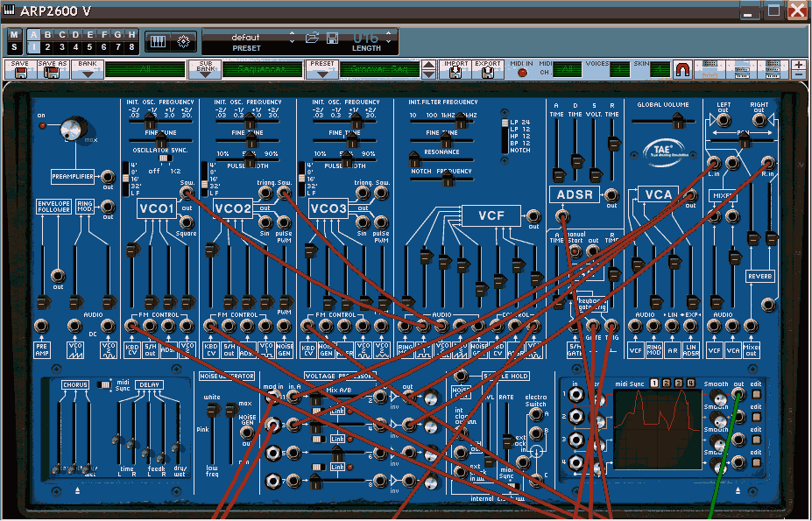Click the first skin layout view button

[x=710, y=69]
